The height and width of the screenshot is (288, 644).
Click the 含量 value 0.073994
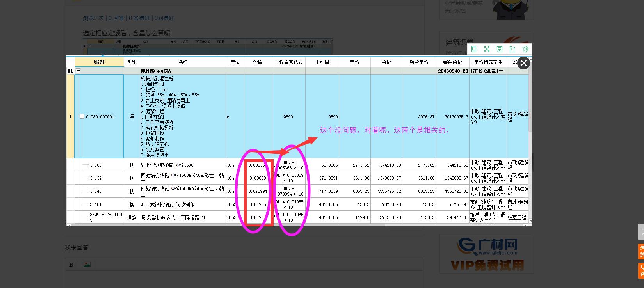[258, 191]
